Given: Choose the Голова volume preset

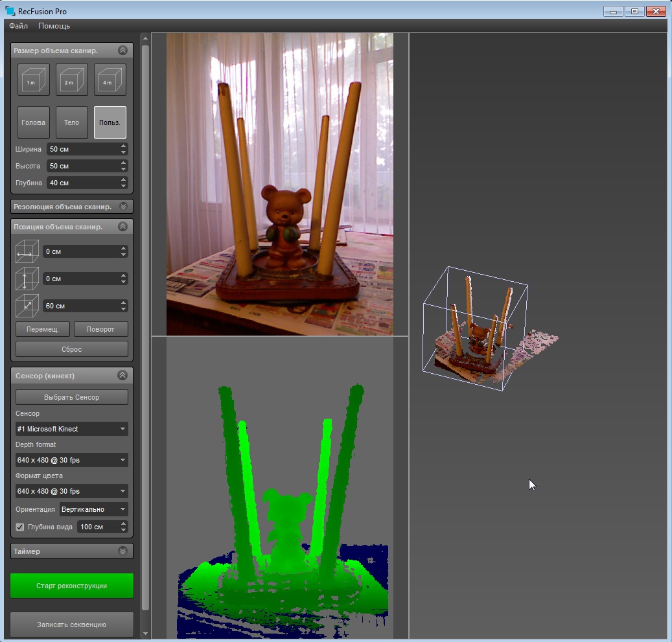Looking at the screenshot, I should pos(33,122).
